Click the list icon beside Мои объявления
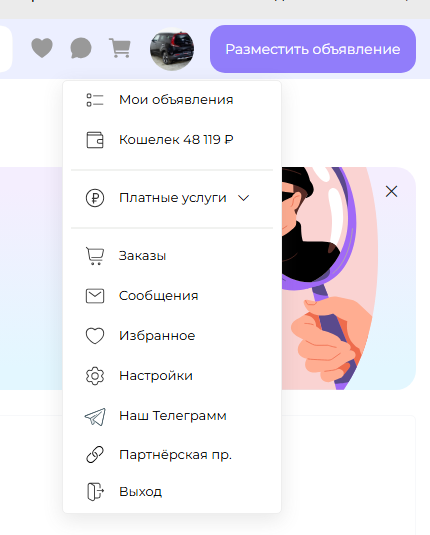The image size is (430, 535). [x=95, y=100]
